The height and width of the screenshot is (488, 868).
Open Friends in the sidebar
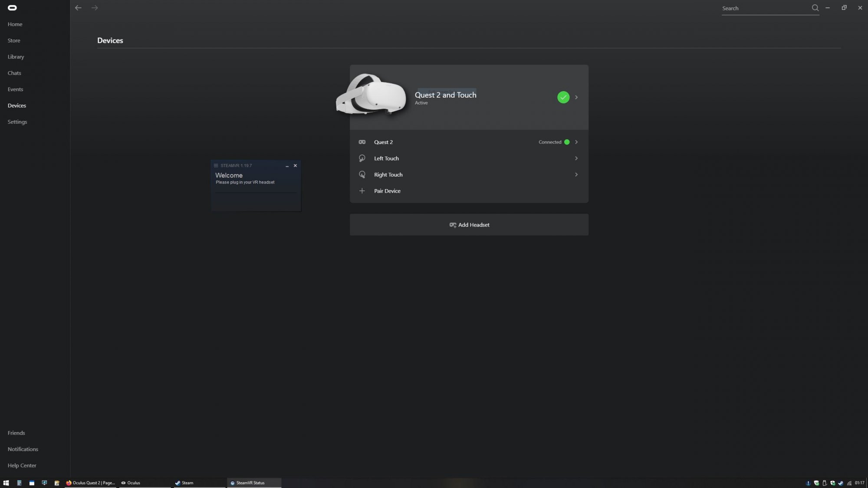pyautogui.click(x=16, y=433)
